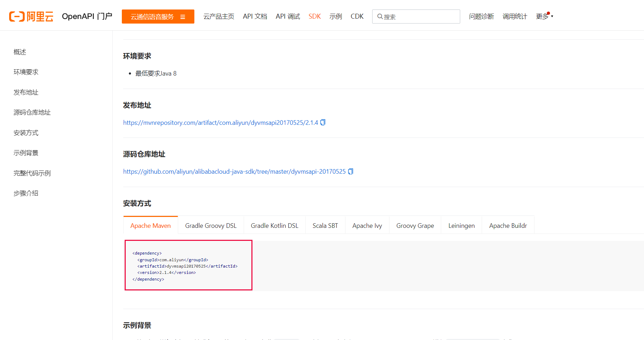Jump to 发布地址 in sidebar
This screenshot has height=340, width=644.
[26, 92]
